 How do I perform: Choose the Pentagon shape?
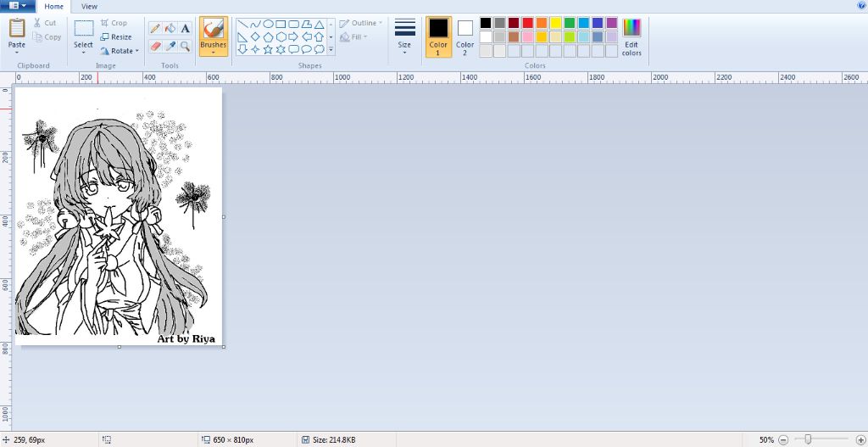268,37
